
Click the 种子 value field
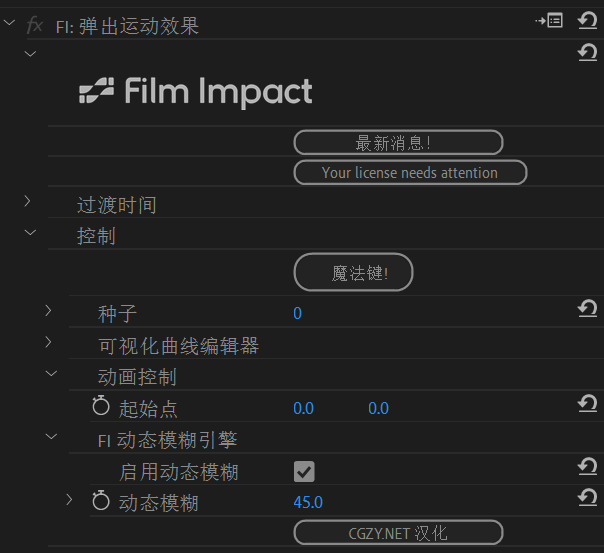click(297, 313)
